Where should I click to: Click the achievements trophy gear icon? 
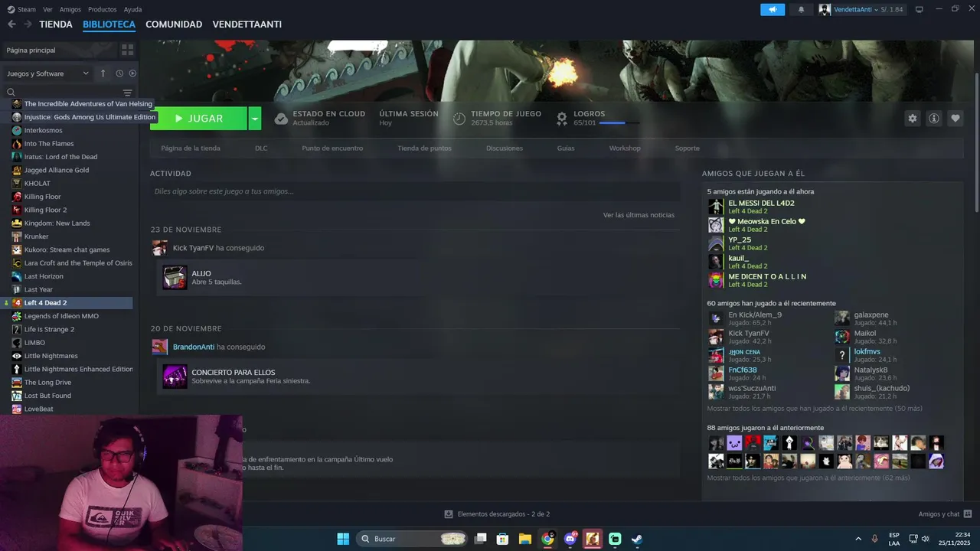tap(562, 119)
